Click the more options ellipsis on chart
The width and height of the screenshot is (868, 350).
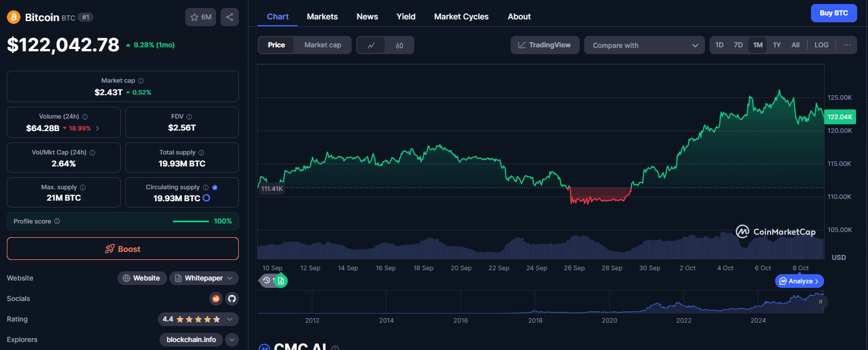847,45
